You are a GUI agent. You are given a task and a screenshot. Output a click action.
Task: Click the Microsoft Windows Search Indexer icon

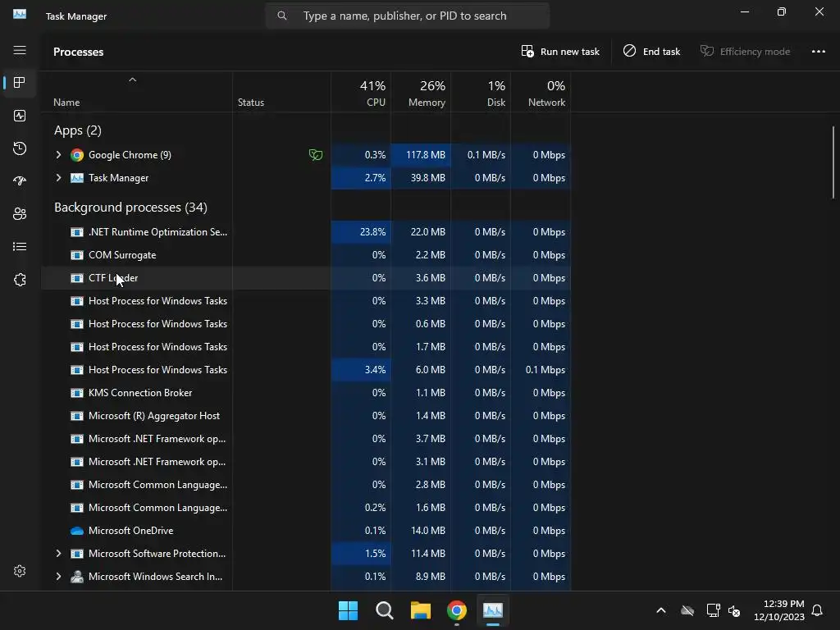click(77, 577)
